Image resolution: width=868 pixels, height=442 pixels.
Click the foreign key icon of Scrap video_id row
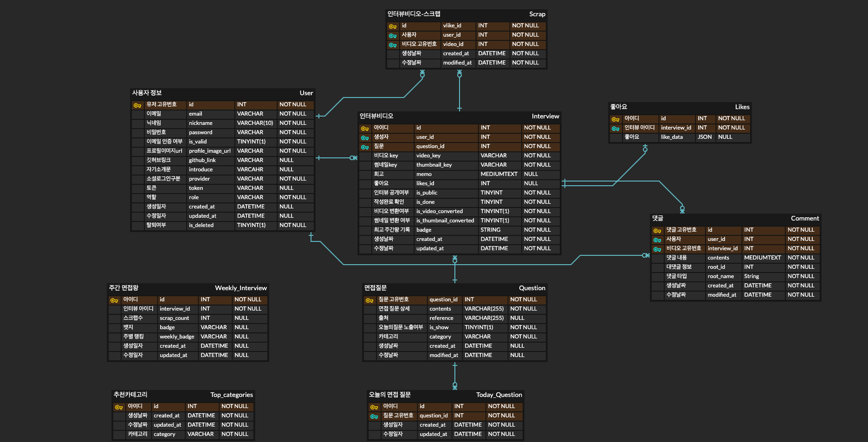393,45
